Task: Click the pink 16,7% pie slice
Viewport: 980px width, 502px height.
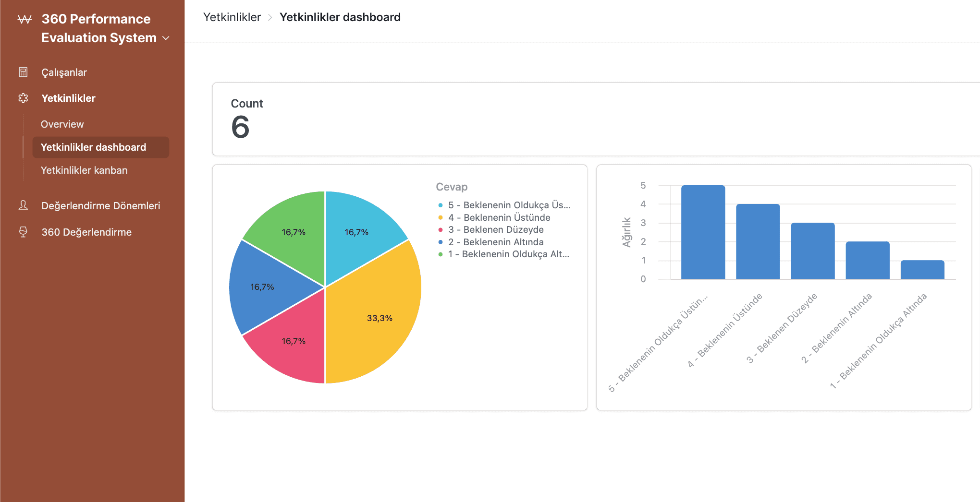Action: (x=294, y=341)
